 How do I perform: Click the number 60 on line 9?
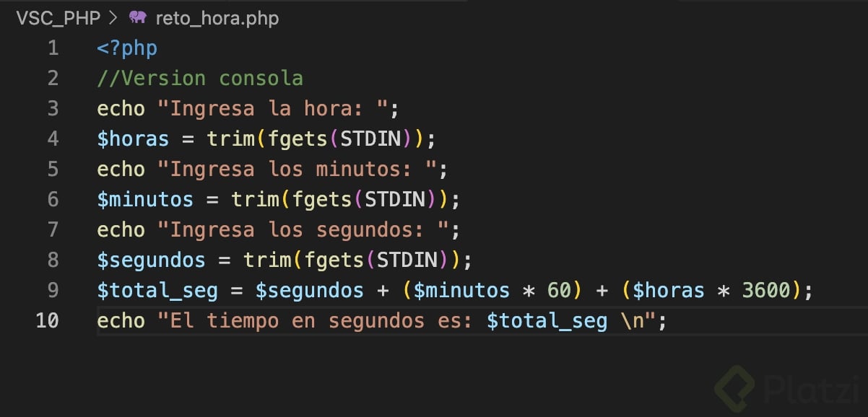tap(559, 290)
